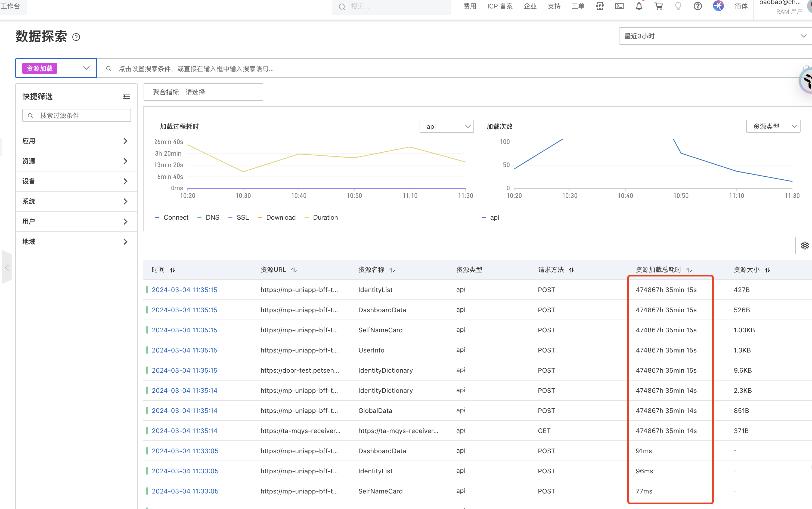This screenshot has height=509, width=812.
Task: Toggle the Download series in chart legend
Action: tap(276, 217)
